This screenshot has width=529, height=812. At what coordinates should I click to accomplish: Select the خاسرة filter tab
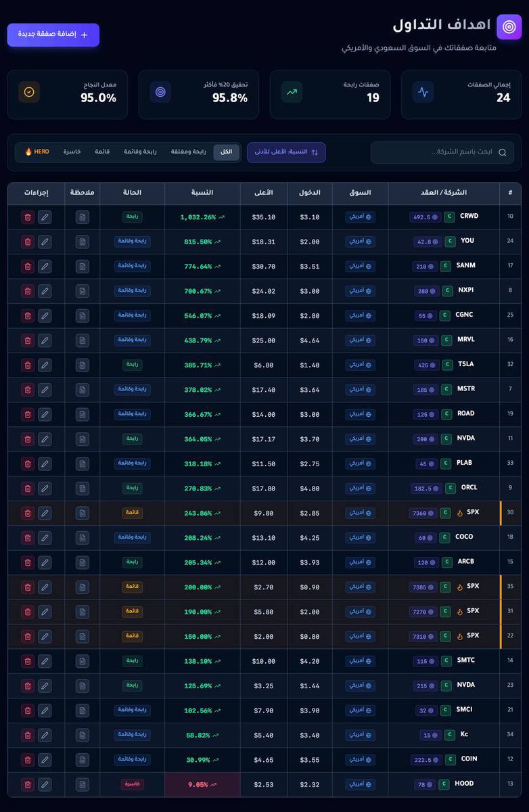point(72,152)
